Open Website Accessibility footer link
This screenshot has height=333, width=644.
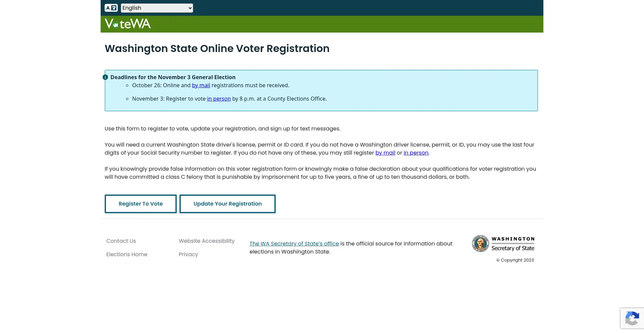tap(207, 241)
